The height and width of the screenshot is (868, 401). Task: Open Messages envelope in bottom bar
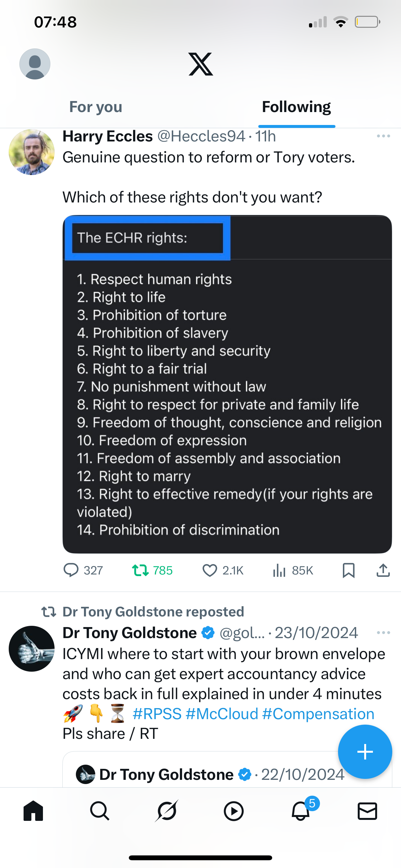pos(367,811)
